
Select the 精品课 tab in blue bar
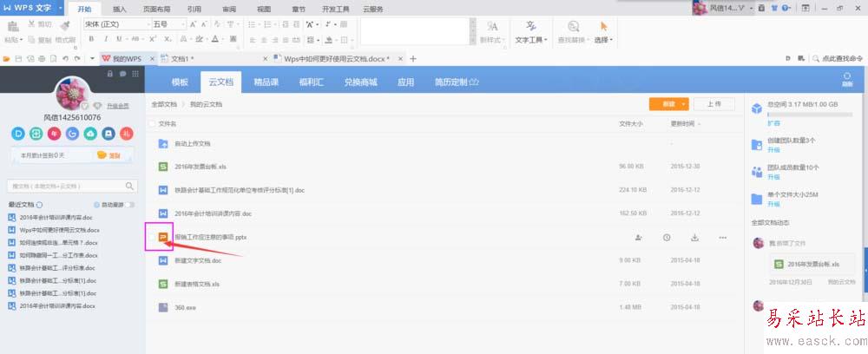[x=266, y=82]
